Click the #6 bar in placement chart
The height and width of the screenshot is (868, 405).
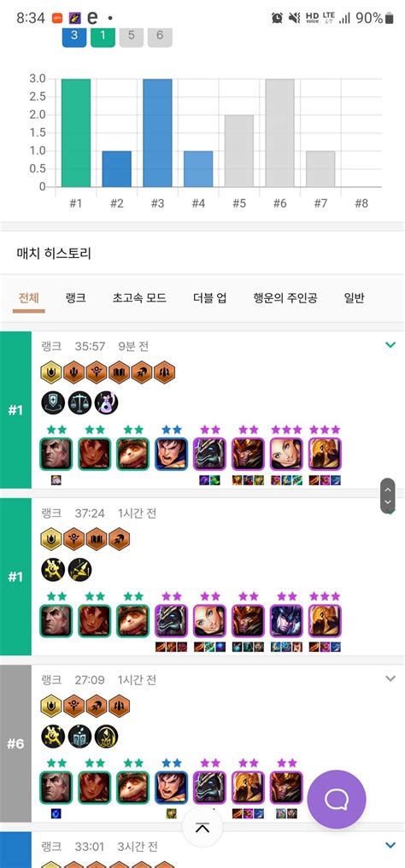pos(280,133)
